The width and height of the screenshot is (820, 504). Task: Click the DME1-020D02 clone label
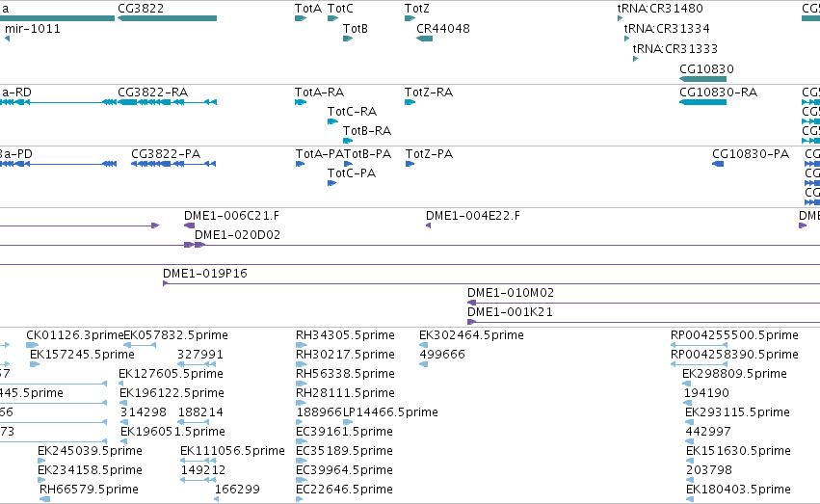tap(237, 235)
